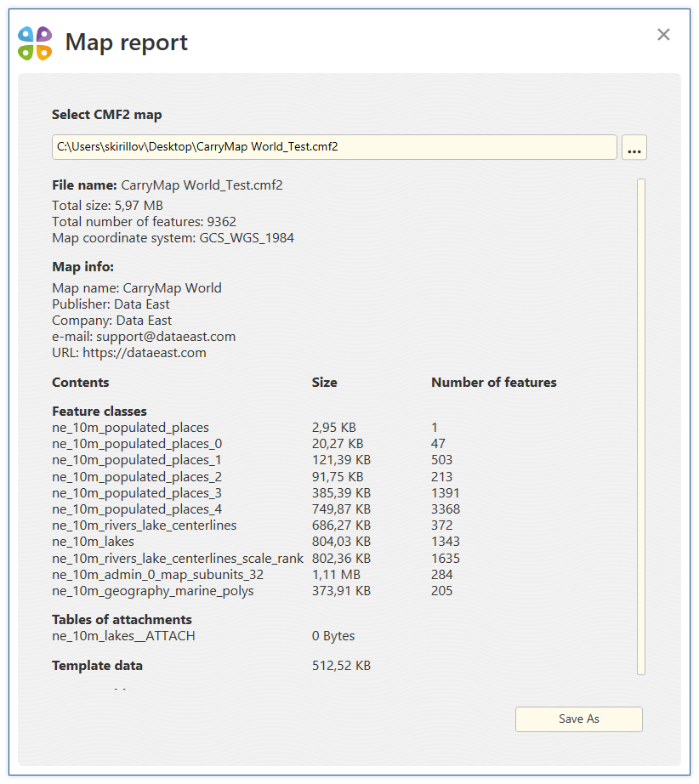
Task: Select the ne_10m_lakes feature class name
Action: (x=93, y=542)
